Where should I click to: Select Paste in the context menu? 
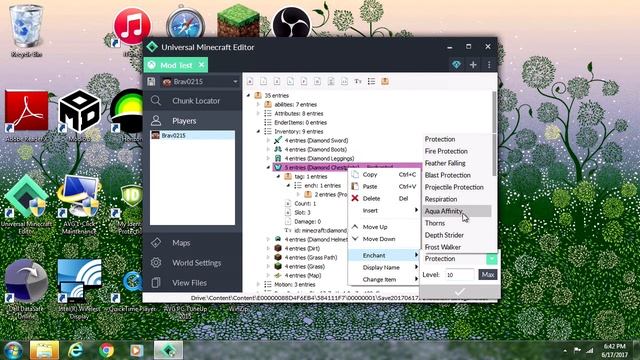(384, 187)
